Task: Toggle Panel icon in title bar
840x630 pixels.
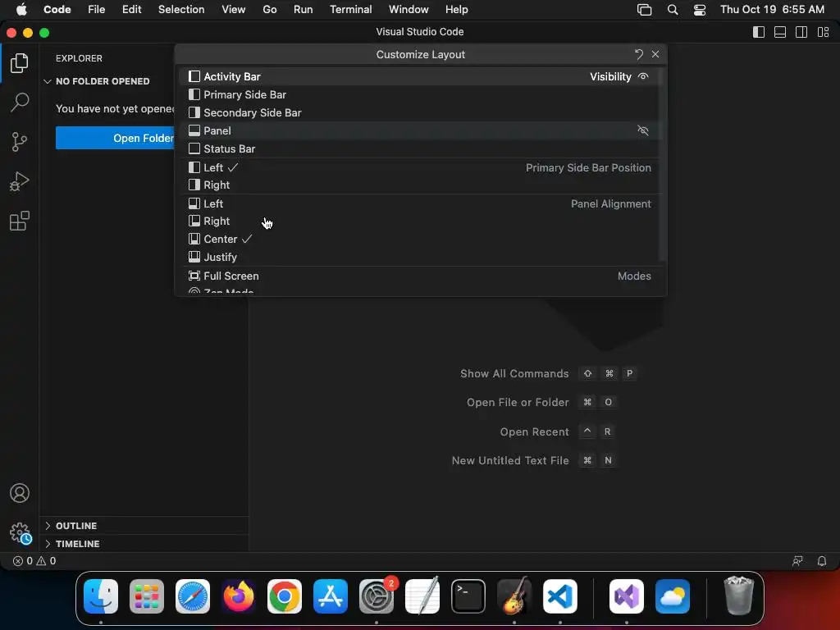Action: click(780, 32)
